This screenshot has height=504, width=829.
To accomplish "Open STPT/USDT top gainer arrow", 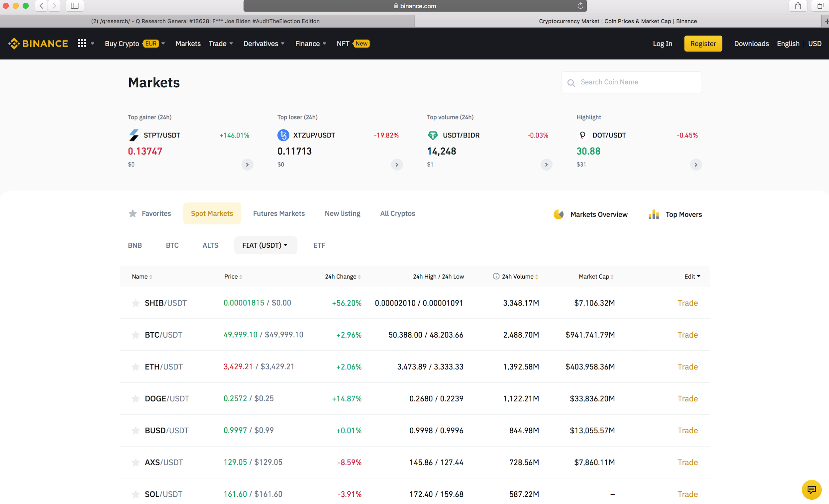I will pyautogui.click(x=247, y=165).
